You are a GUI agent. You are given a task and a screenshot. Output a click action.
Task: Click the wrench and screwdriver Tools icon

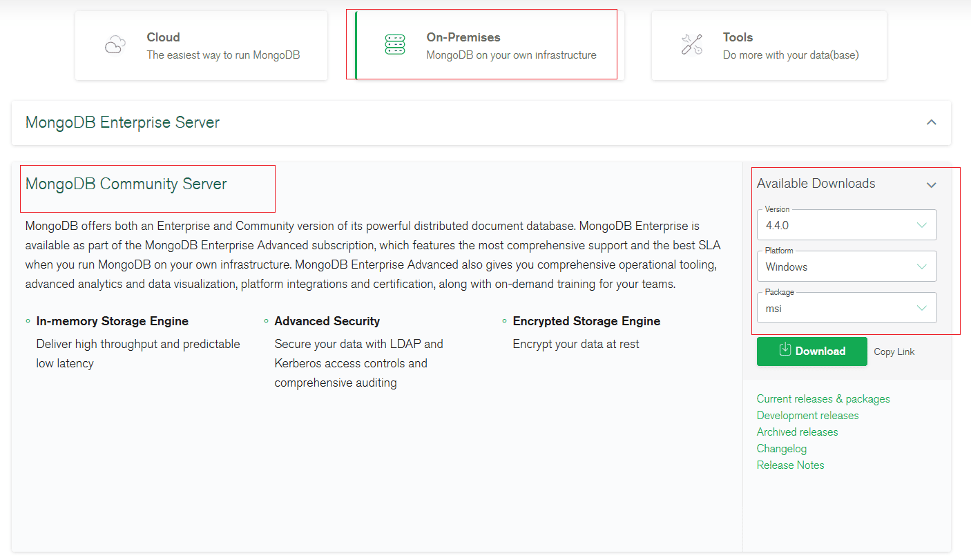691,46
